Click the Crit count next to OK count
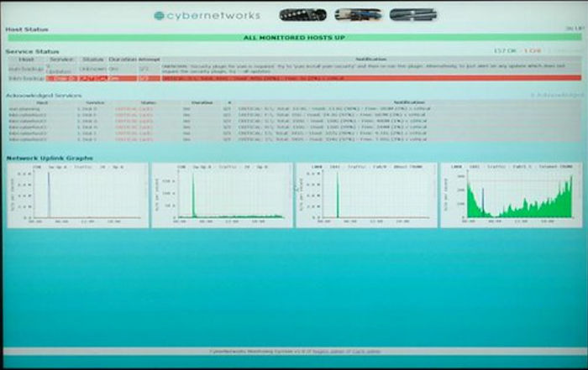This screenshot has width=588, height=370. coord(533,51)
